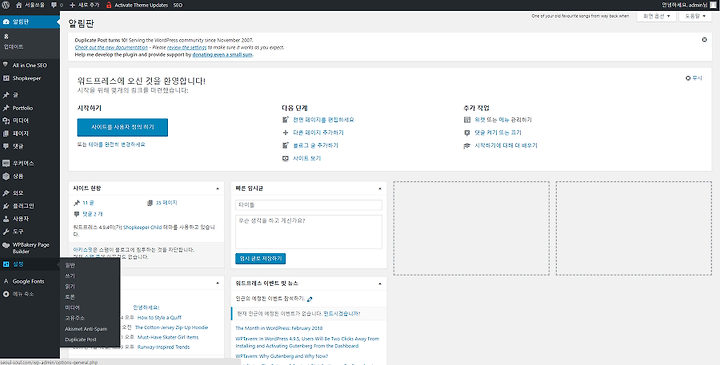Click the Google Fonts A icon

point(6,281)
